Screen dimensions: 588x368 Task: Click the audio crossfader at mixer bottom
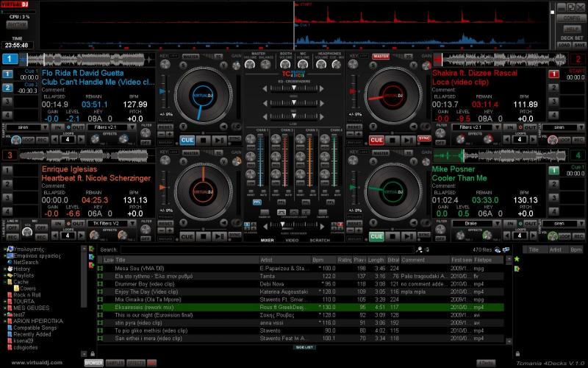tap(293, 226)
